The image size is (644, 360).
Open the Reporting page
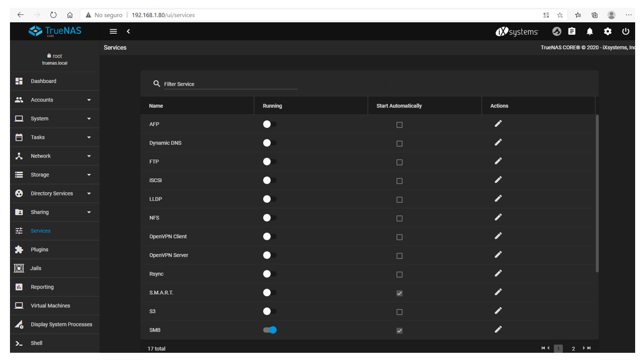55,287
